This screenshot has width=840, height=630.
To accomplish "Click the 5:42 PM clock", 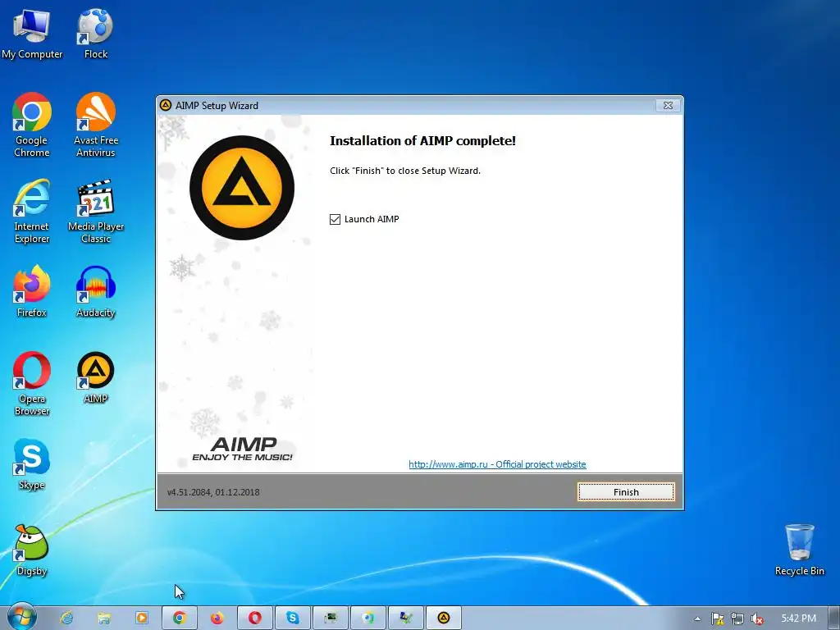I will pyautogui.click(x=798, y=619).
